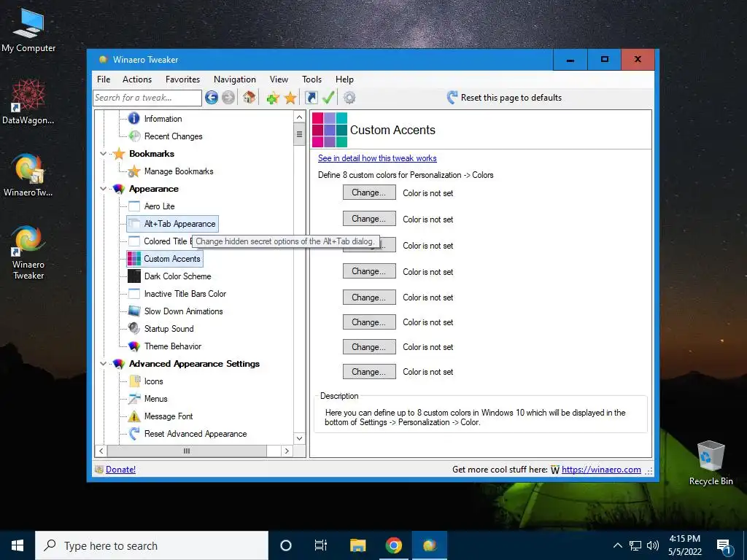Click the Donate! link

120,470
